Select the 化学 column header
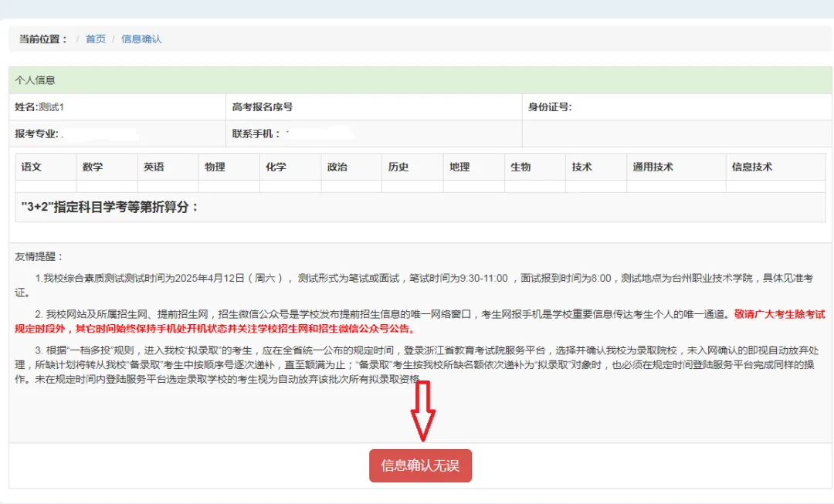834x504 pixels. point(276,167)
